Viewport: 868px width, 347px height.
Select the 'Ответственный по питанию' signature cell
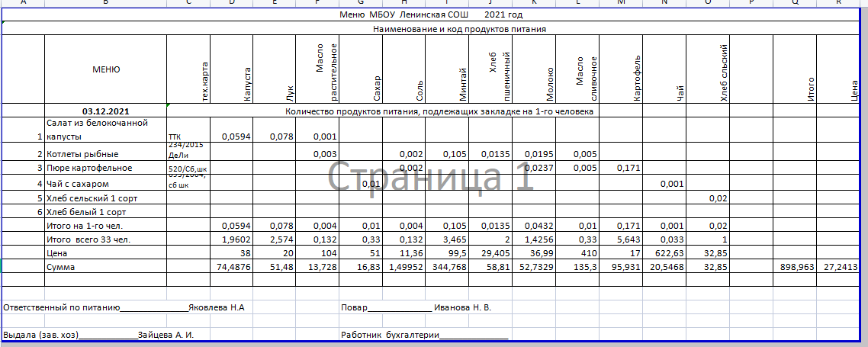click(x=124, y=308)
